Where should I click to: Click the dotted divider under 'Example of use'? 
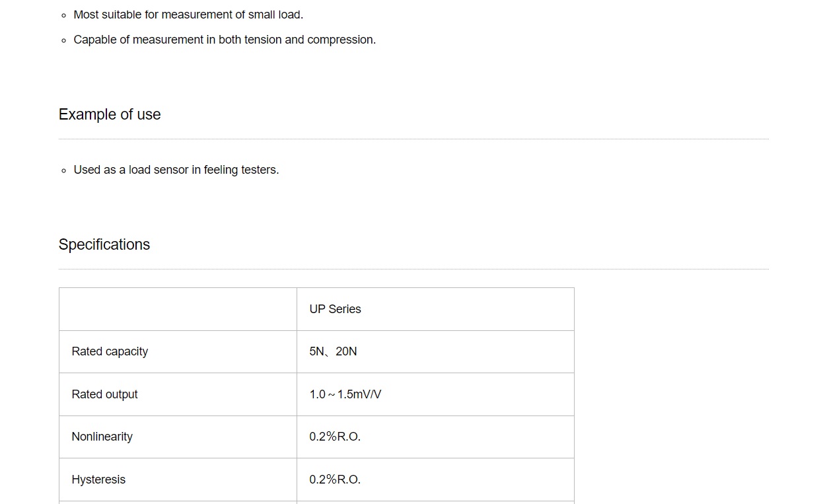pyautogui.click(x=413, y=139)
